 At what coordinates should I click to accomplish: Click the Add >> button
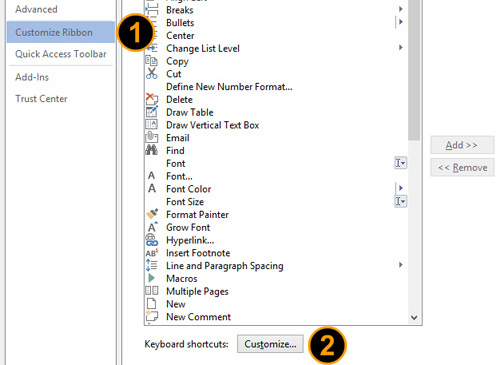click(462, 145)
